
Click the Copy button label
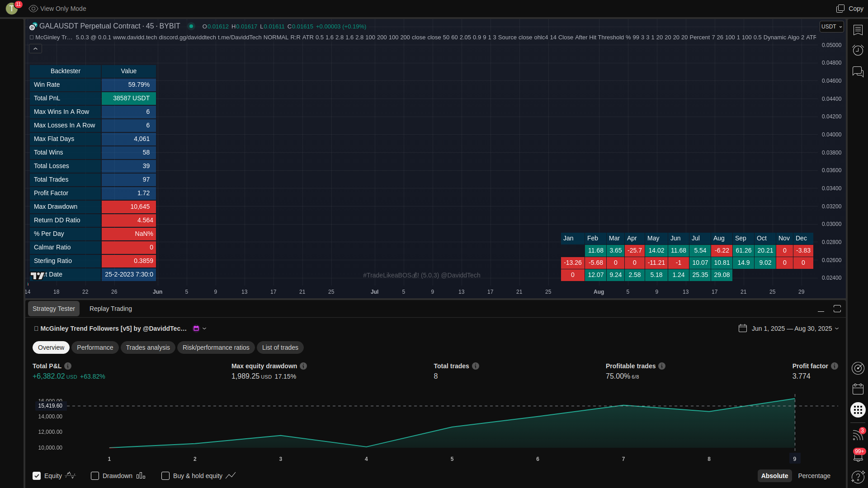click(x=856, y=9)
